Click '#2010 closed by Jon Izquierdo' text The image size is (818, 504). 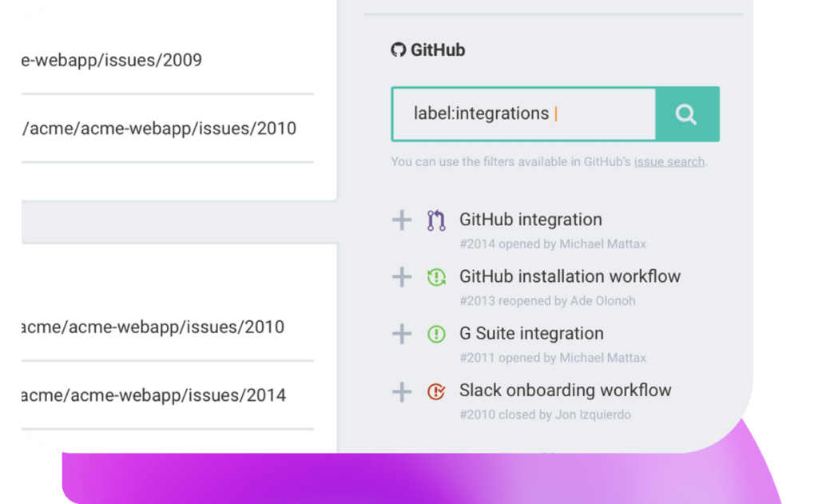click(x=545, y=415)
